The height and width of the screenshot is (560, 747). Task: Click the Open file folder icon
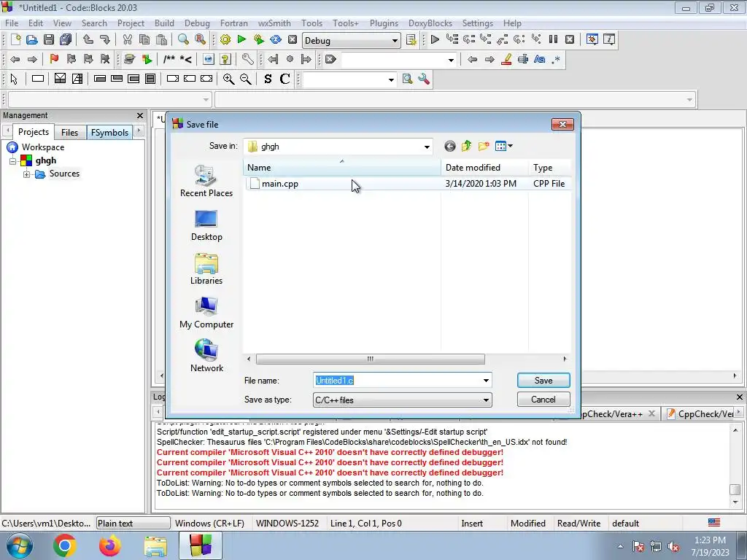(x=32, y=39)
